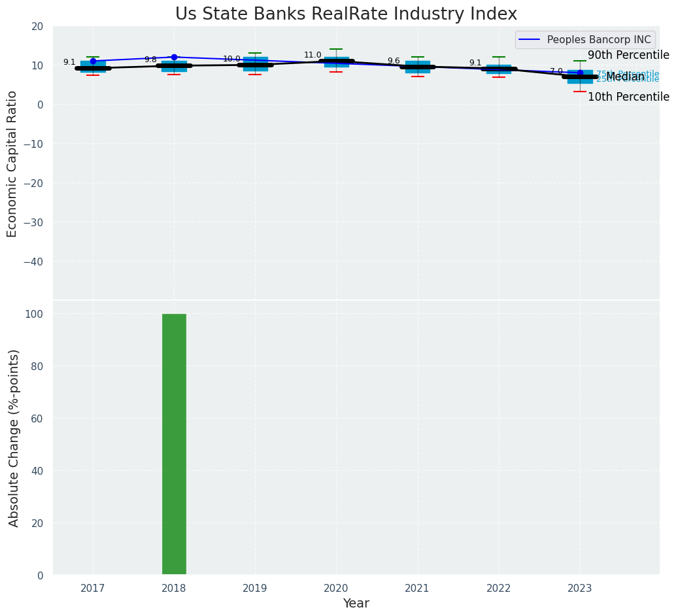This screenshot has width=676, height=616.
Task: Click the 7.0 median label for 2023
Action: 556,71
